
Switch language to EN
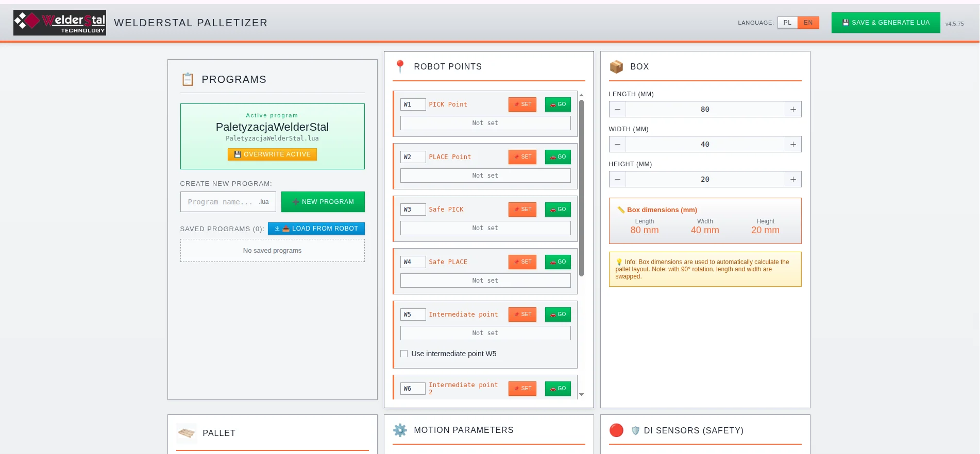coord(808,23)
